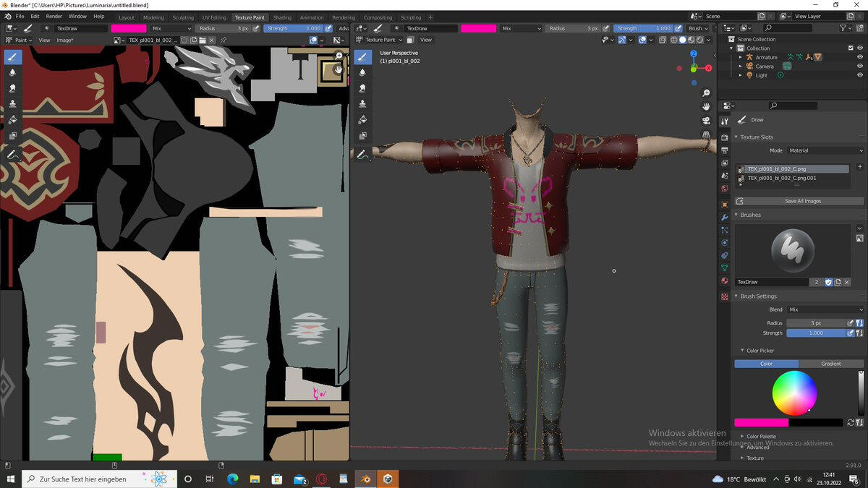Switch perspective/orthographic with the viewport grid icon
The height and width of the screenshot is (488, 868).
tap(706, 135)
